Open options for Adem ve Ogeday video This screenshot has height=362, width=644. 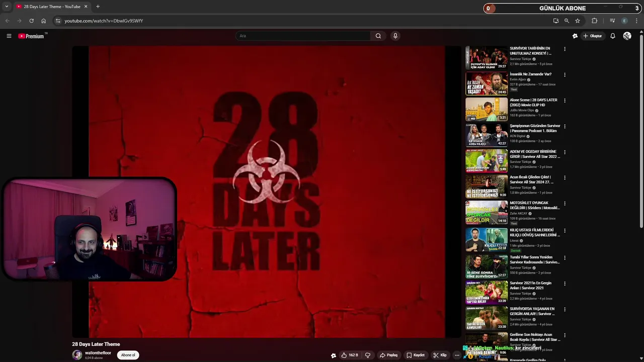coord(565,152)
